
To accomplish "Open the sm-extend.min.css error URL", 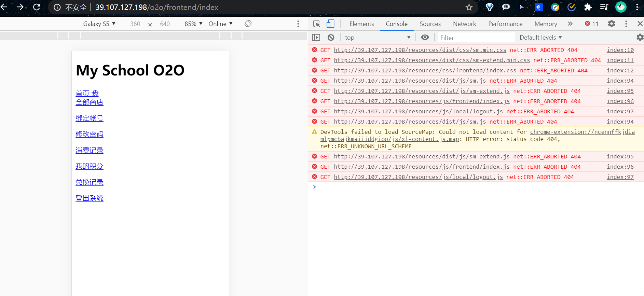I will click(x=432, y=60).
